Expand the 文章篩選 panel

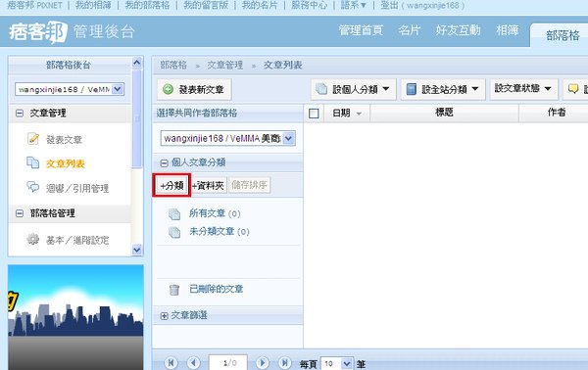click(x=164, y=316)
